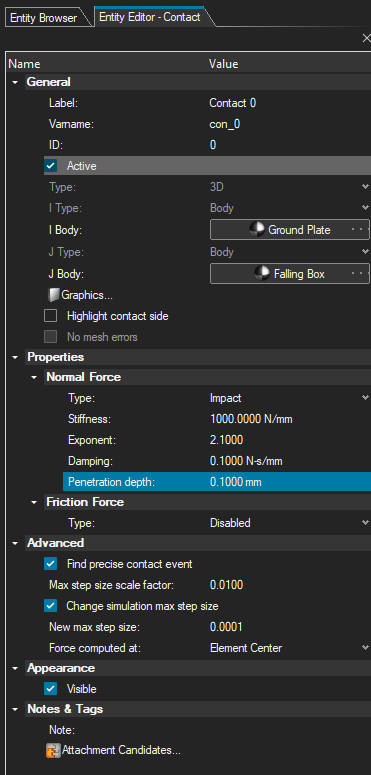Click the empty Note field

point(289,730)
